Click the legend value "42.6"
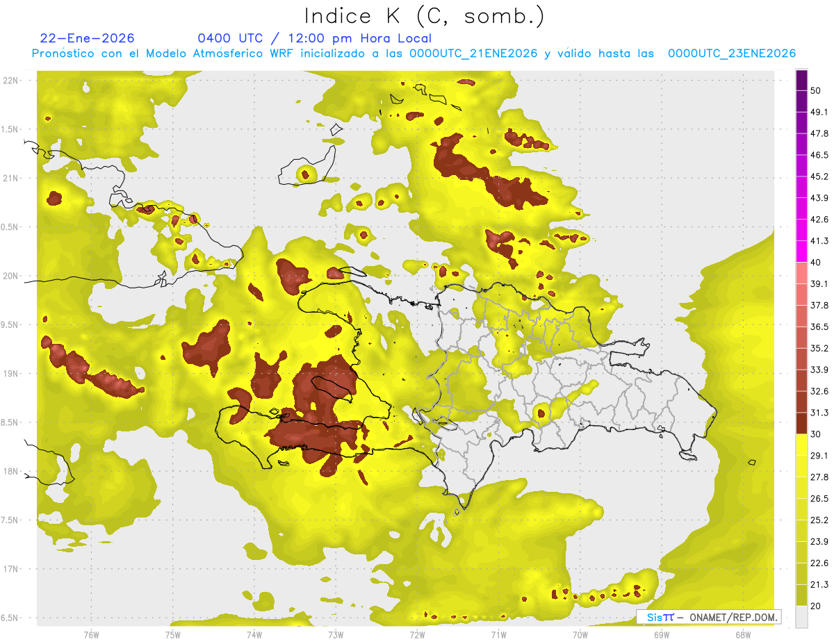 [819, 220]
